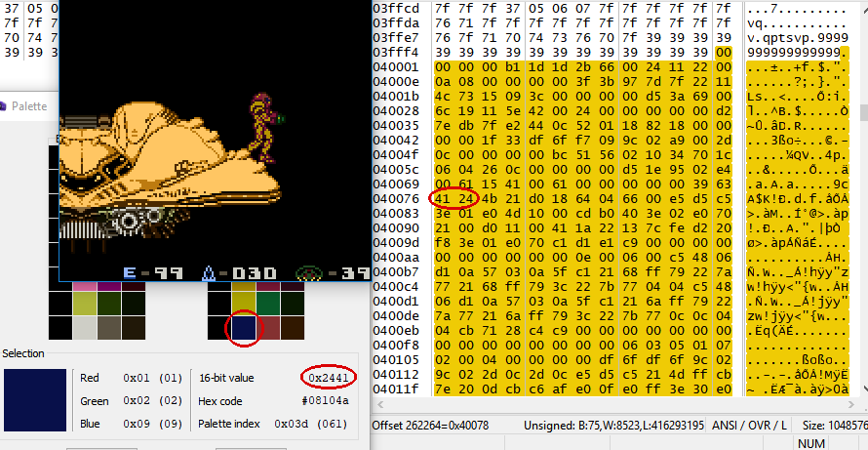Viewport: 868px width, 450px height.
Task: Click offset label 040090
Action: point(396,227)
